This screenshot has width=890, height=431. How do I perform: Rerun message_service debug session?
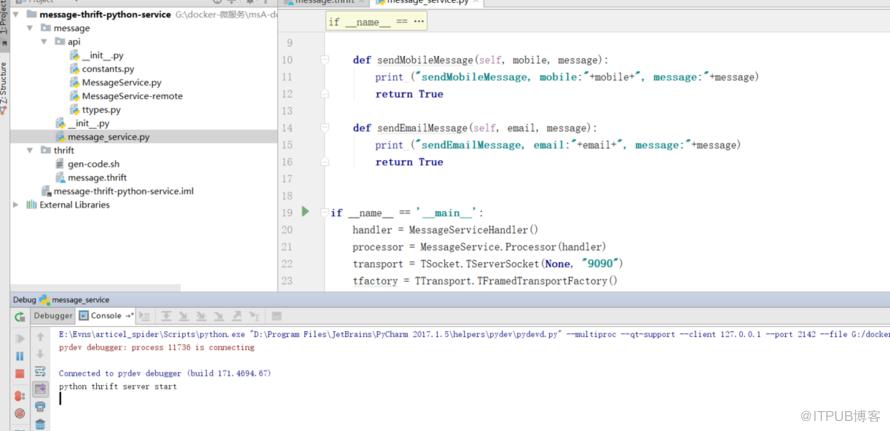point(20,316)
